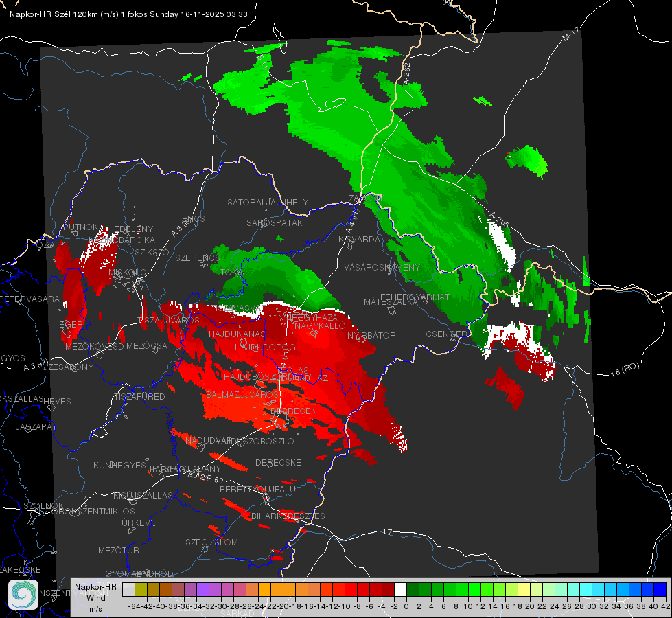The image size is (672, 618).
Task: Click the NYIRBATOR town label
Action: point(371,335)
